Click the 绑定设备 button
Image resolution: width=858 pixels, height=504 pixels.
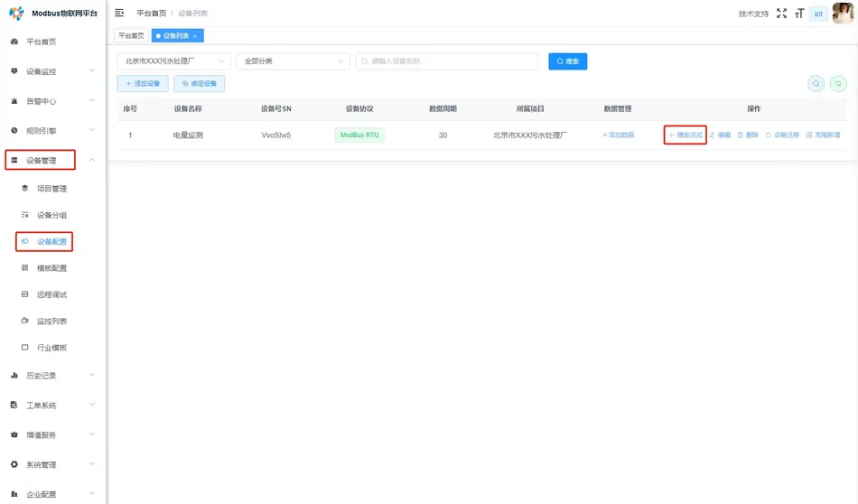pyautogui.click(x=200, y=84)
